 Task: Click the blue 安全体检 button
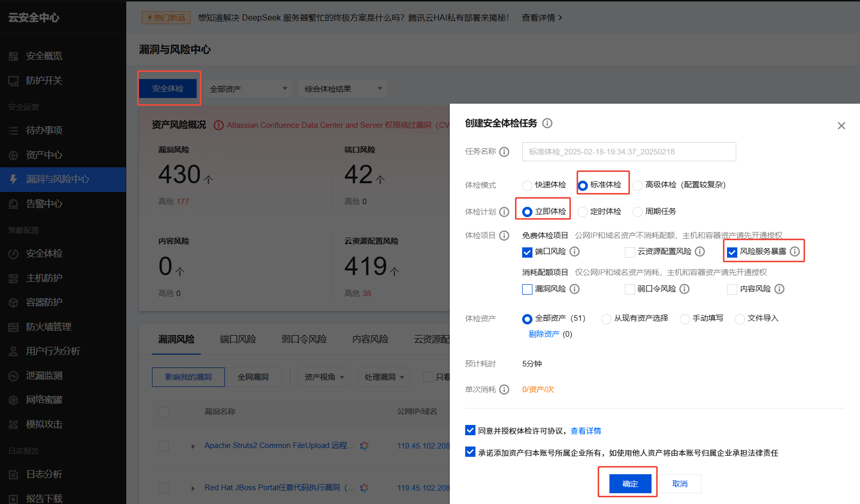pos(168,89)
